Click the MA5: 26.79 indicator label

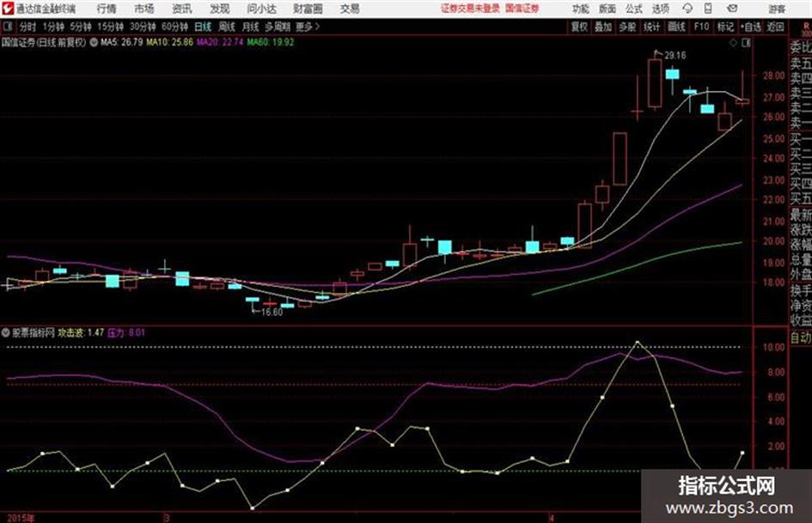pyautogui.click(x=122, y=42)
